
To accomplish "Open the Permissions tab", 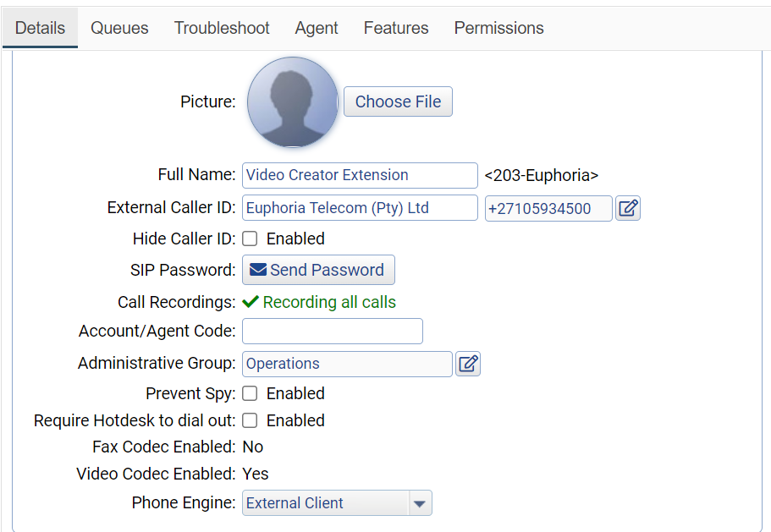I will pyautogui.click(x=498, y=28).
